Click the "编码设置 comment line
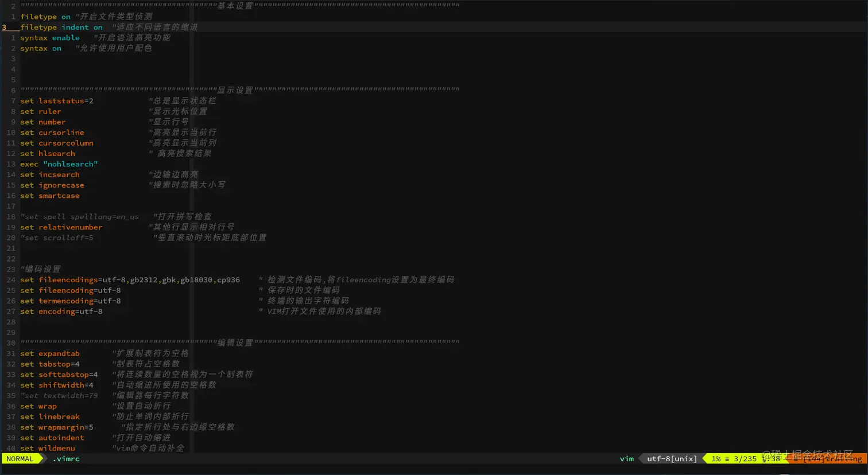Viewport: 868px width, 475px height. pos(41,269)
